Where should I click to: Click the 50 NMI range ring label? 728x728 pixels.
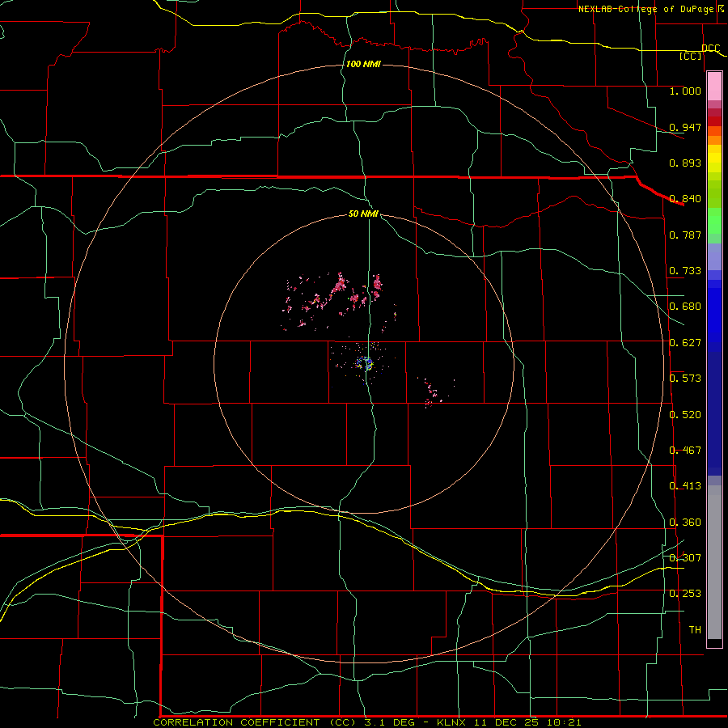coord(363,214)
